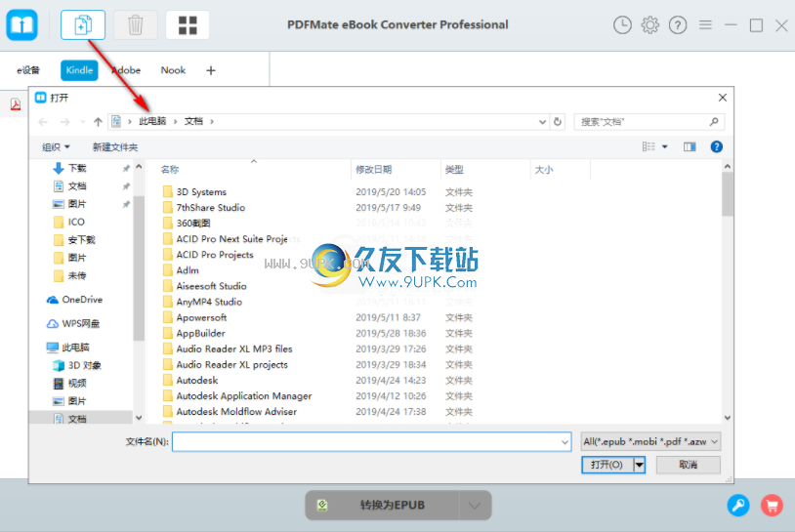This screenshot has height=532, width=795.
Task: Close the Open dialog
Action: [723, 98]
